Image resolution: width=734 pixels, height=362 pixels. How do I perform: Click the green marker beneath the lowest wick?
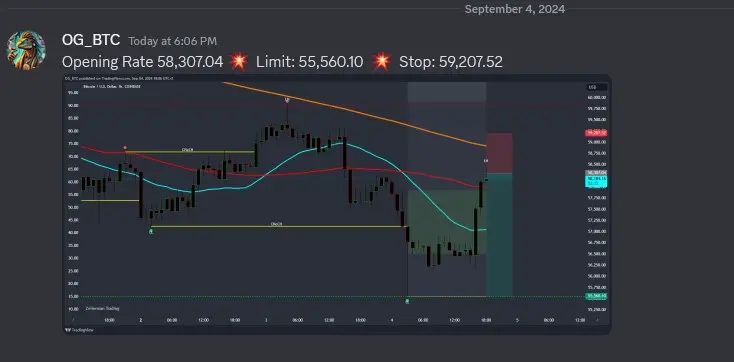(407, 301)
